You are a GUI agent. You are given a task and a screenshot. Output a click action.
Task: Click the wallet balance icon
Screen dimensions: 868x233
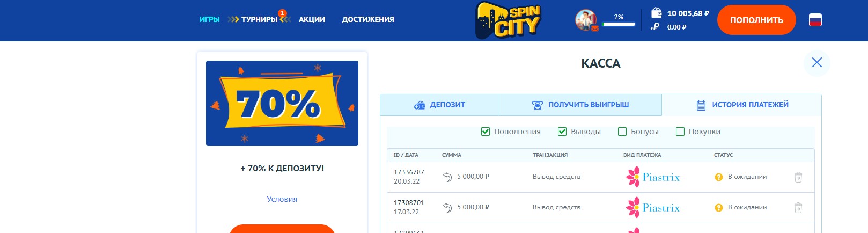coord(656,13)
